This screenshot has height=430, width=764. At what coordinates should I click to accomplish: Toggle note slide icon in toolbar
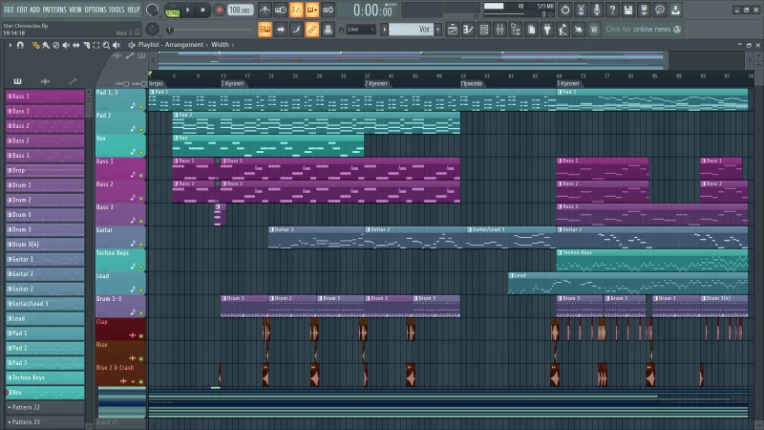[x=296, y=30]
